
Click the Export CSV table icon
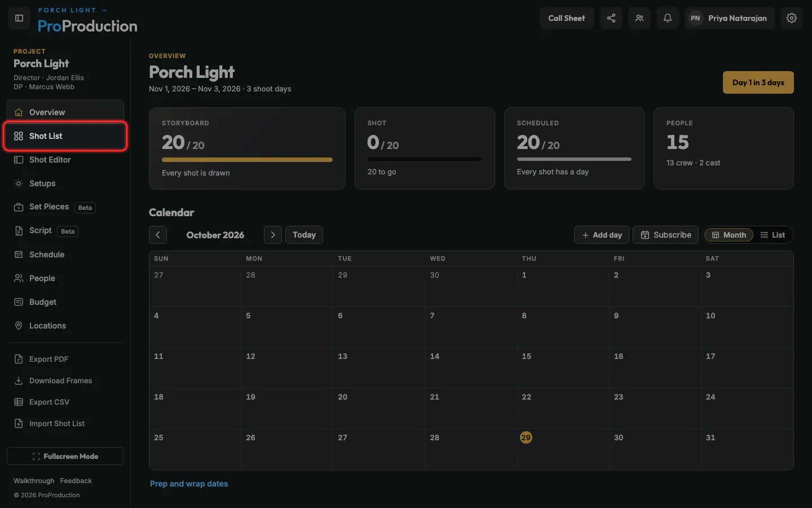pos(19,402)
